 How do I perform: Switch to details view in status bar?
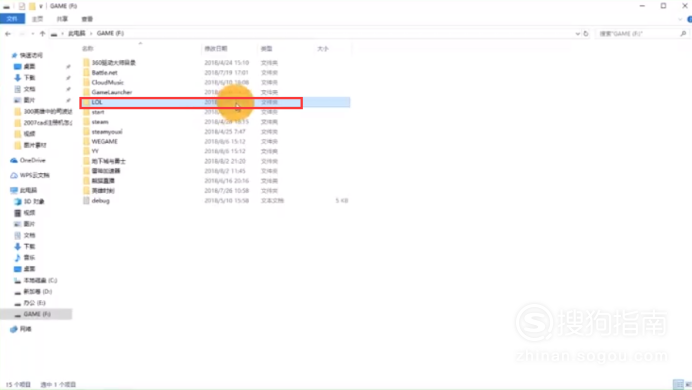pos(678,384)
